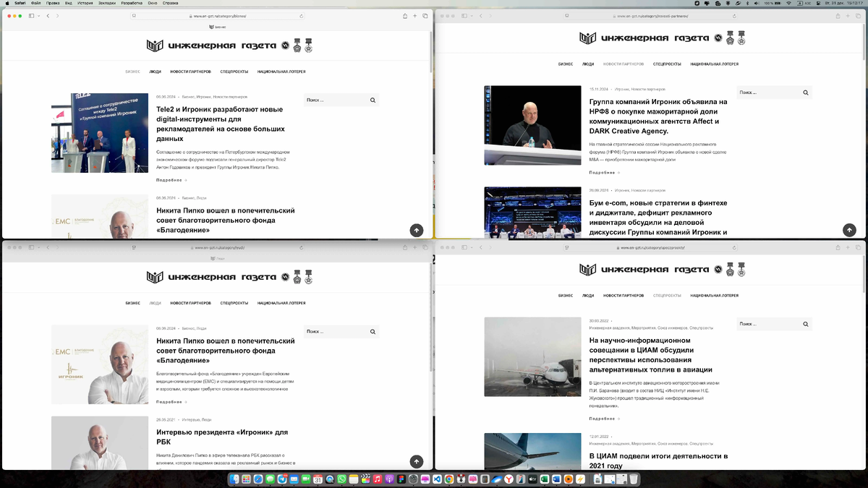Open the Safari sidebar with its toolbar icon
This screenshot has width=868, height=488.
click(30, 14)
